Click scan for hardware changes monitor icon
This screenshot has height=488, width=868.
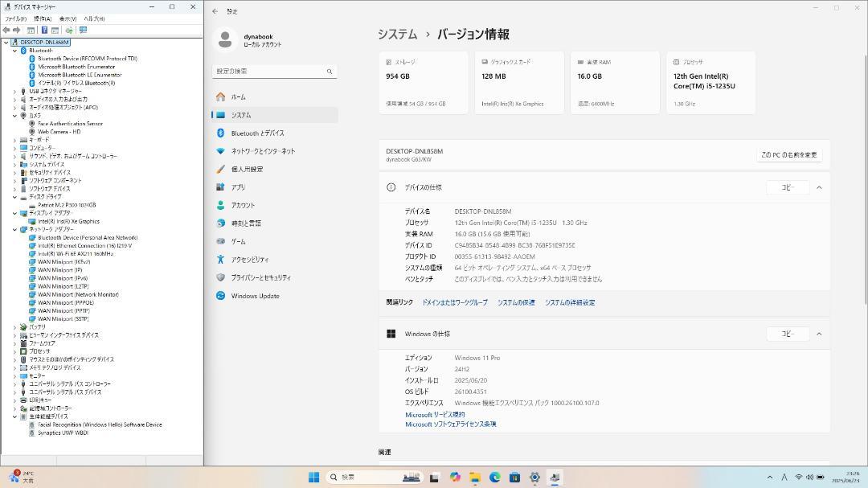click(83, 30)
